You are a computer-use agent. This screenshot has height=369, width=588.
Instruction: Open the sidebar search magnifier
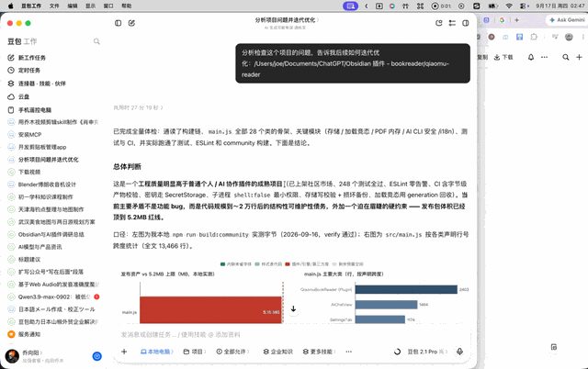tap(96, 41)
